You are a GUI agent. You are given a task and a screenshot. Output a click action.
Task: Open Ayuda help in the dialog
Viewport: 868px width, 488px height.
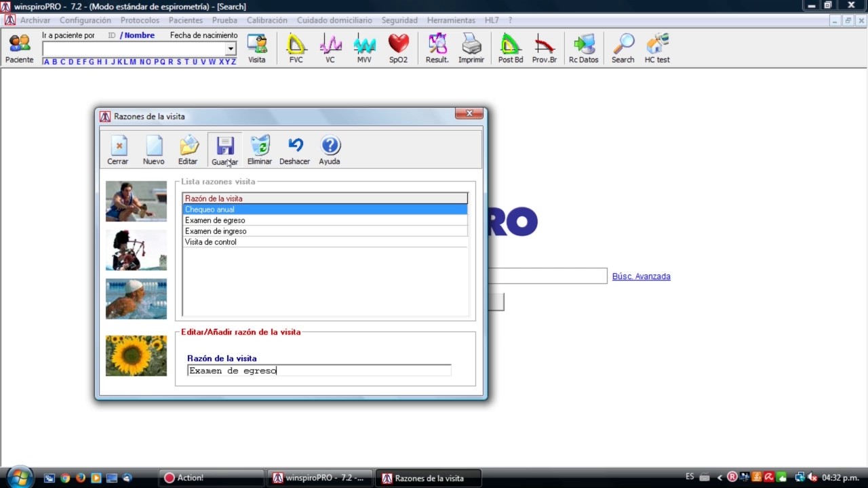(x=330, y=150)
